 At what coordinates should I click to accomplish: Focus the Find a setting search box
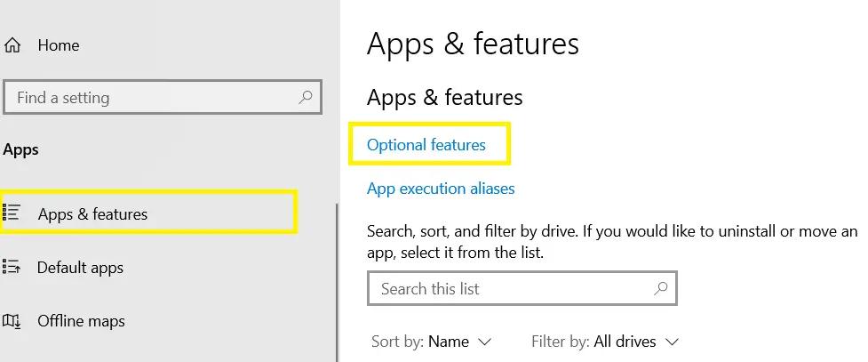click(163, 98)
